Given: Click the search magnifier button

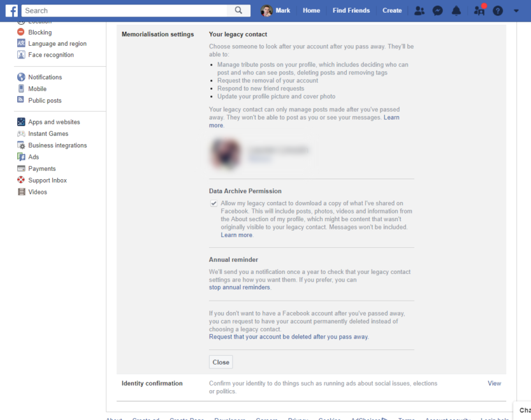Looking at the screenshot, I should [x=238, y=10].
